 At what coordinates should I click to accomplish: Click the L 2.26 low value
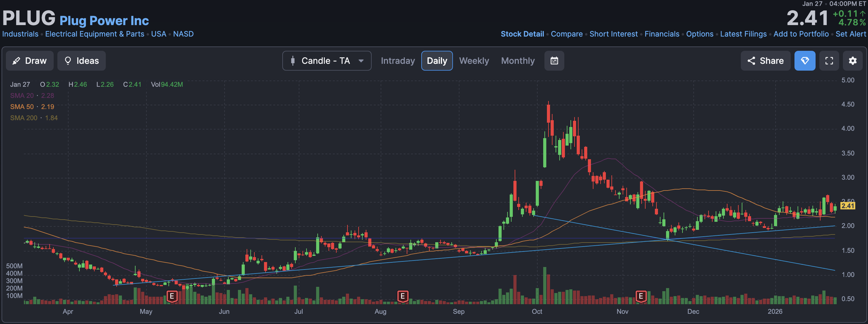click(x=105, y=85)
